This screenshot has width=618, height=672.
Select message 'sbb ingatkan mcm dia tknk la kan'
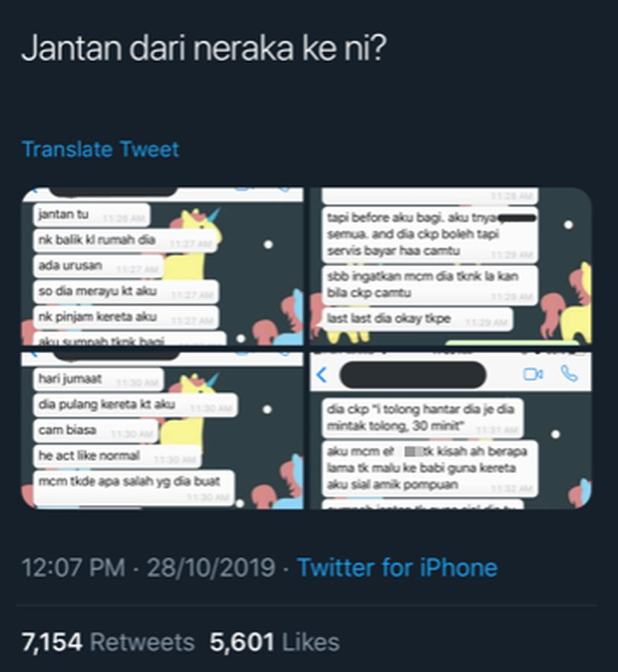click(x=430, y=285)
